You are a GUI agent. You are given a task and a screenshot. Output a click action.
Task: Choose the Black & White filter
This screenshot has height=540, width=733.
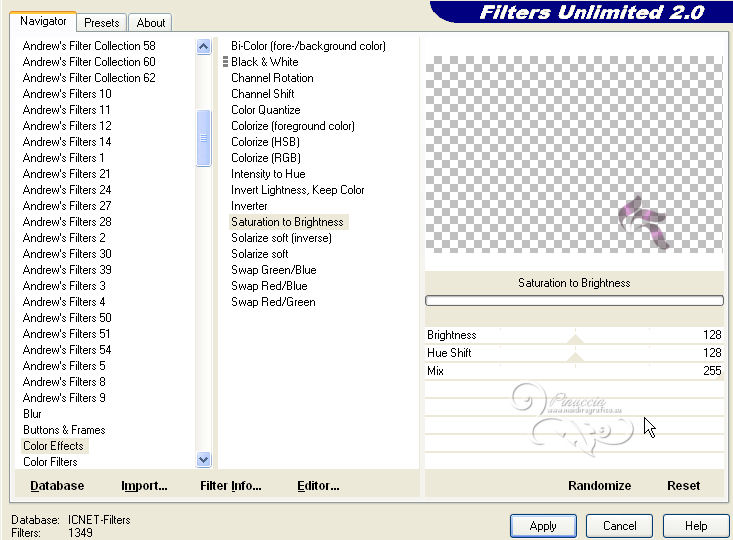(x=265, y=62)
